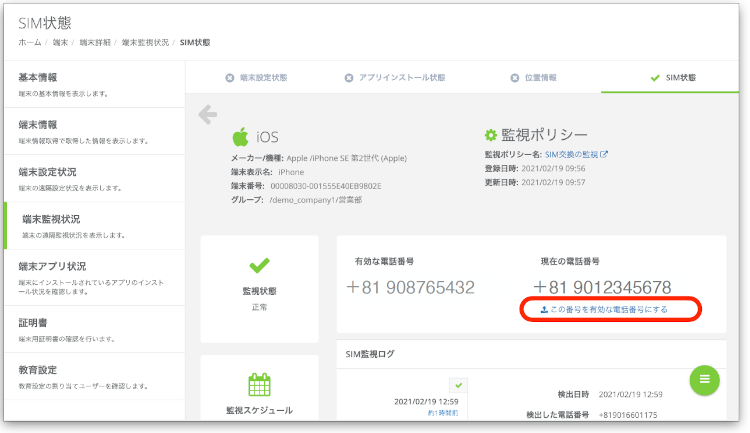Image resolution: width=750 pixels, height=433 pixels.
Task: Open the green floating menu button
Action: [x=704, y=380]
